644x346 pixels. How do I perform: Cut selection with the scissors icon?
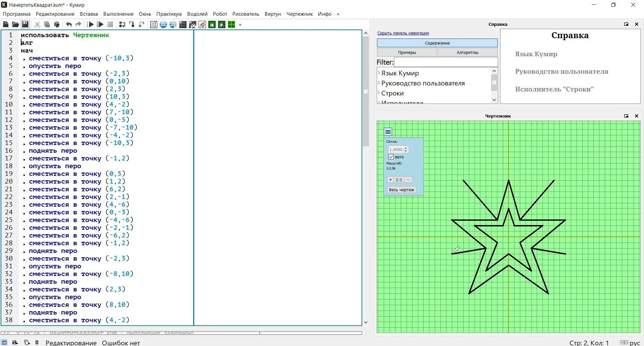[37, 24]
